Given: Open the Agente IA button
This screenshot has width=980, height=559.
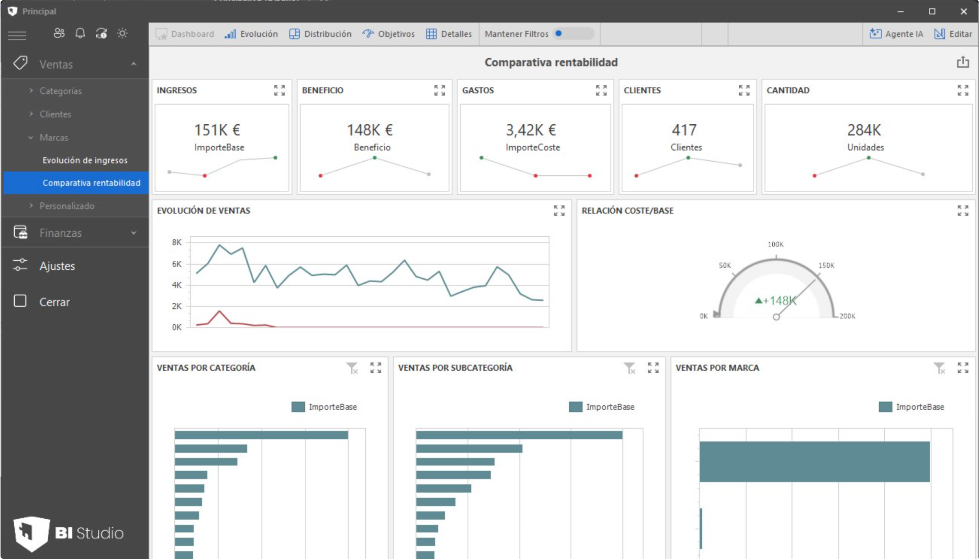Looking at the screenshot, I should (896, 34).
